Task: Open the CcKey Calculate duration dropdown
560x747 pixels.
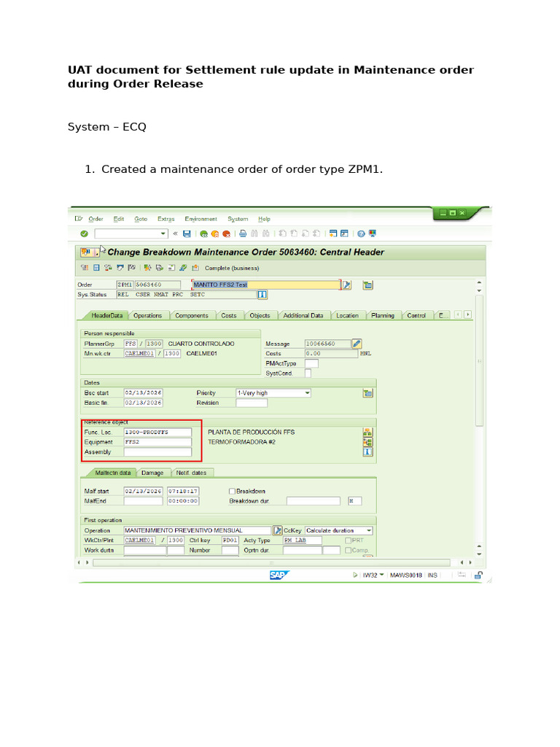Action: [369, 530]
